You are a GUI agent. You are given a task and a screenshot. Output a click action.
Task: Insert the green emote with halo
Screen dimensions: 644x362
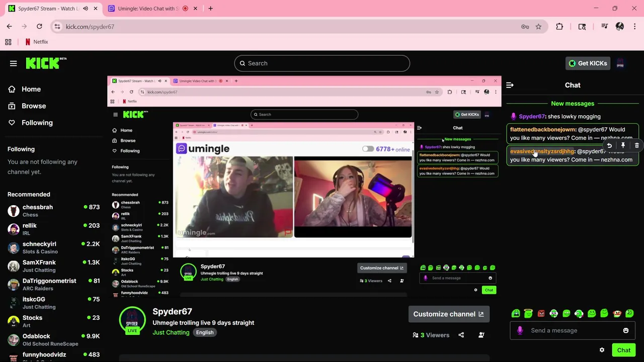click(x=528, y=313)
